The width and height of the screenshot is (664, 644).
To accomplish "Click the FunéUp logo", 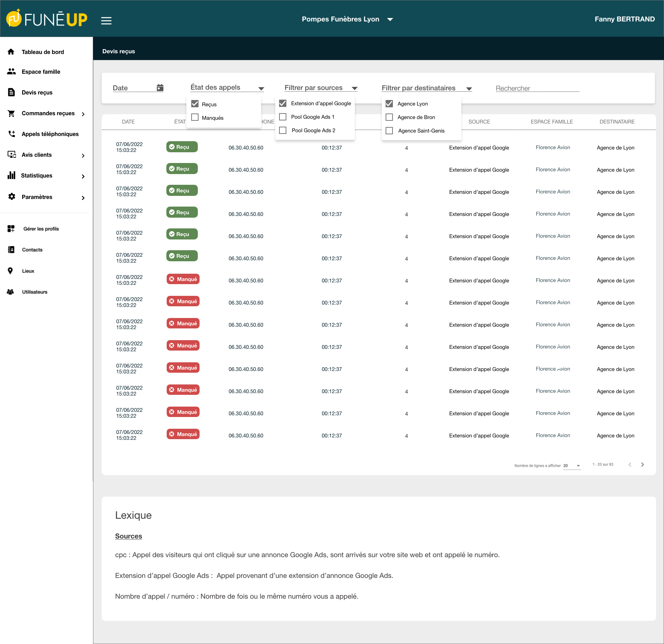I will tap(47, 19).
